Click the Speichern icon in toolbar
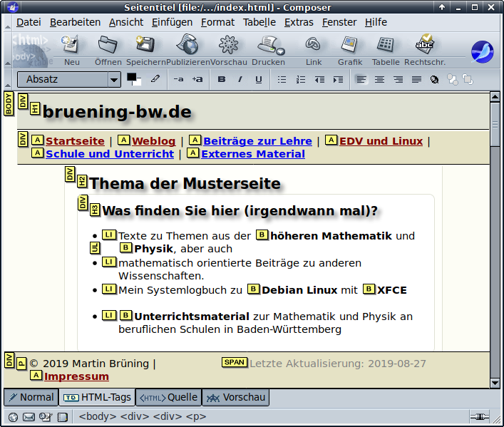This screenshot has width=504, height=427. 145,46
